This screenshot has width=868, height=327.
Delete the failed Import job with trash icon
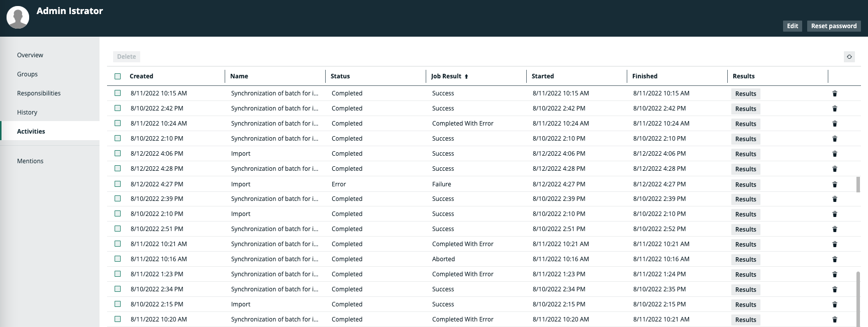point(834,184)
